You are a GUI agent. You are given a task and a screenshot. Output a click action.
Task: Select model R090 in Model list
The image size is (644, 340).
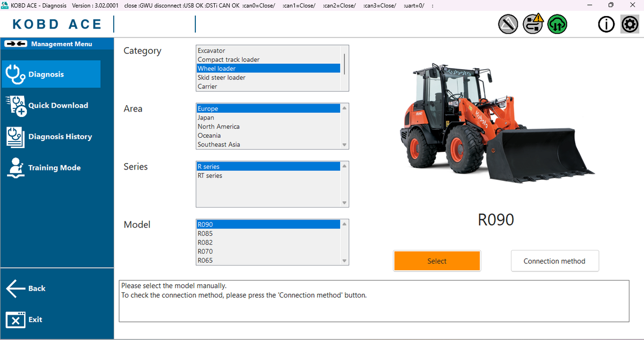(x=268, y=224)
